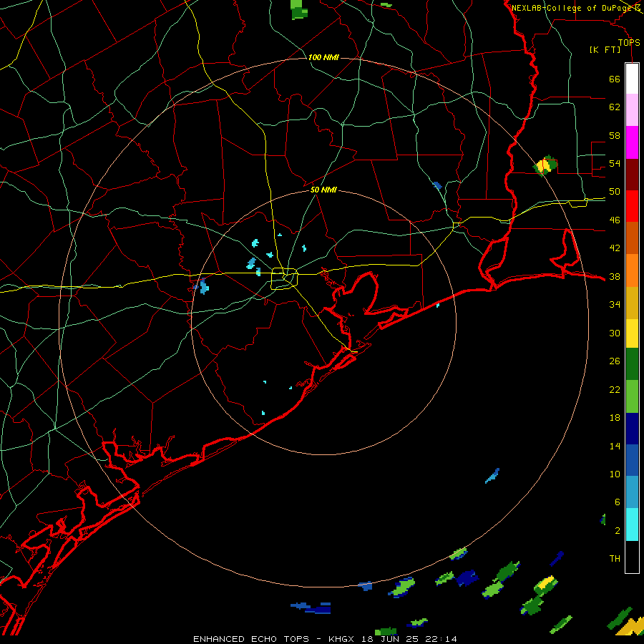Click 'ENHANCED ECHO TOPS' in the bottom caption
This screenshot has width=644, height=644.
[251, 639]
